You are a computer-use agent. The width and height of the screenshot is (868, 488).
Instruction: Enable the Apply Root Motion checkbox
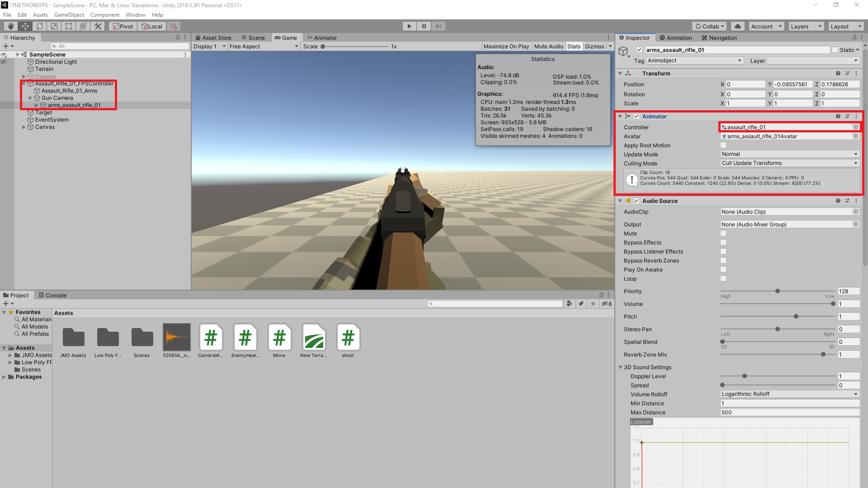(x=723, y=145)
